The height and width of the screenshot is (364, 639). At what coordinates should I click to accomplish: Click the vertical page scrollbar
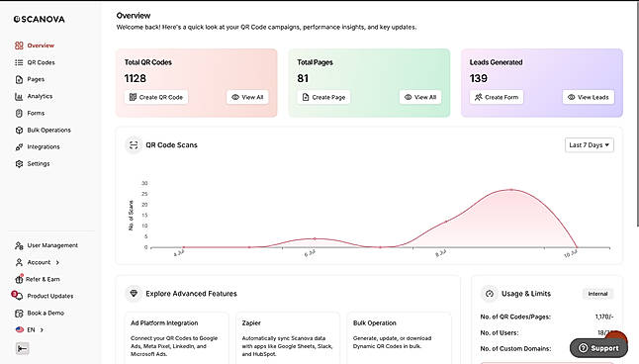pos(637,114)
